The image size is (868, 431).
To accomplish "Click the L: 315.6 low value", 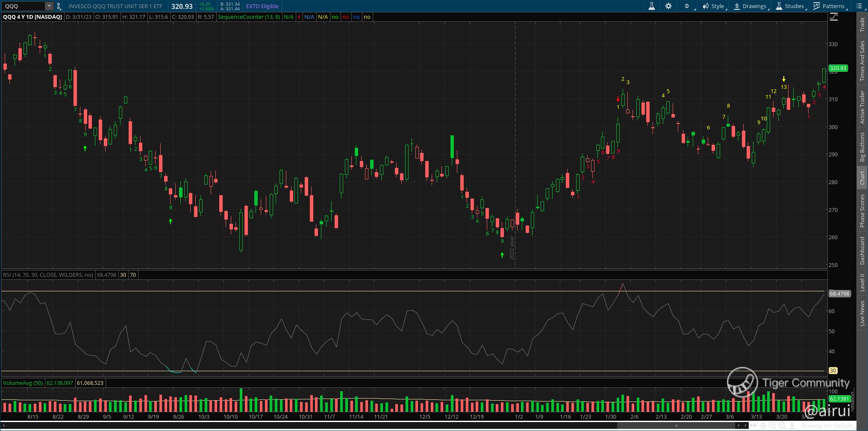I will pyautogui.click(x=159, y=17).
